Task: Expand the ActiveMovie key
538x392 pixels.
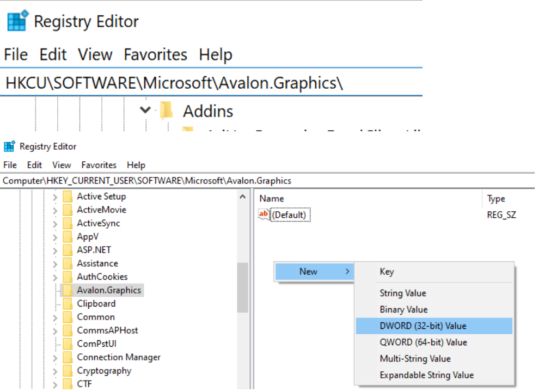Action: point(55,211)
